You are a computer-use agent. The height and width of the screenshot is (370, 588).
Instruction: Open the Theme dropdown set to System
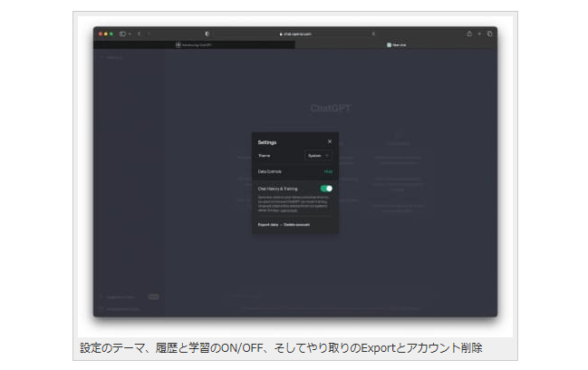[x=318, y=156]
